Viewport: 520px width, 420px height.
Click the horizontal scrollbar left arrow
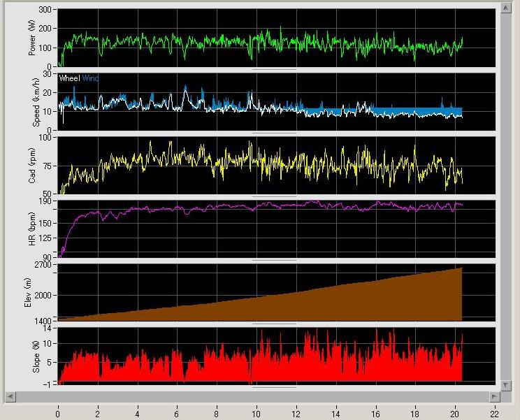click(10, 396)
